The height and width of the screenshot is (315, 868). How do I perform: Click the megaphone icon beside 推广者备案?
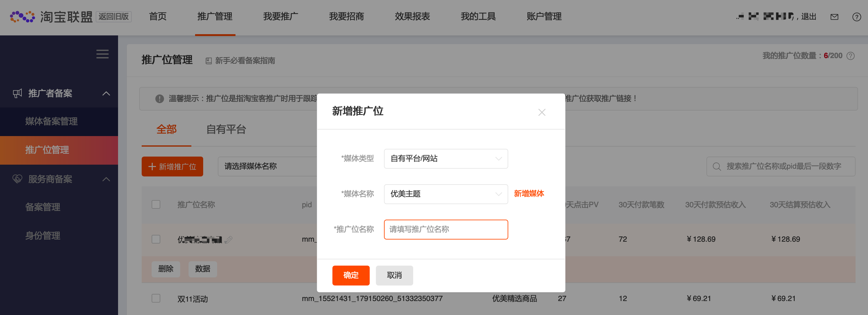[17, 93]
